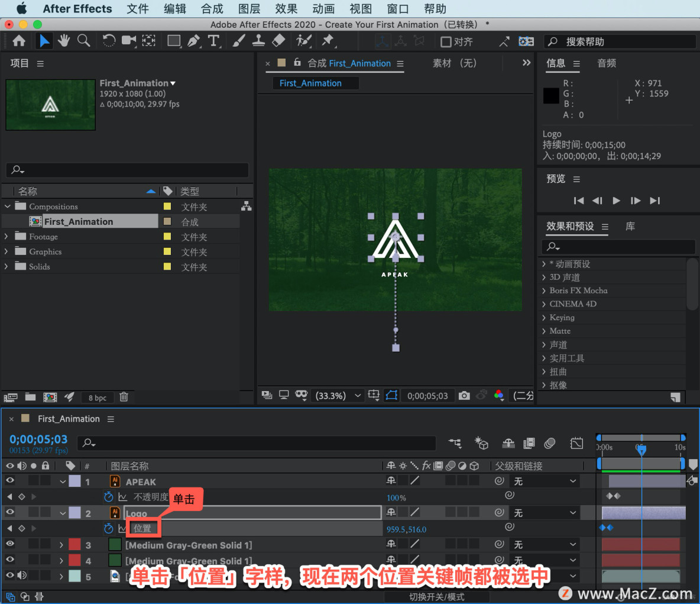The height and width of the screenshot is (604, 700).
Task: Select the Hand tool in the toolbar
Action: [x=64, y=41]
